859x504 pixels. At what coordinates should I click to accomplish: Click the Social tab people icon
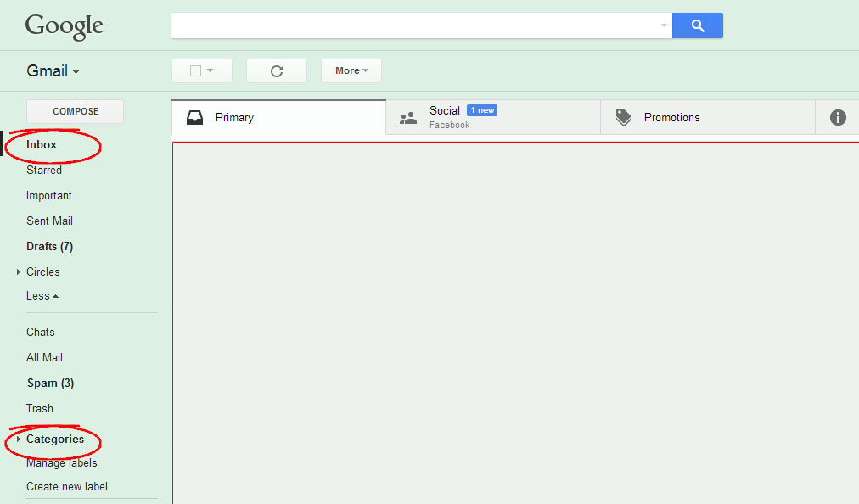(x=408, y=118)
